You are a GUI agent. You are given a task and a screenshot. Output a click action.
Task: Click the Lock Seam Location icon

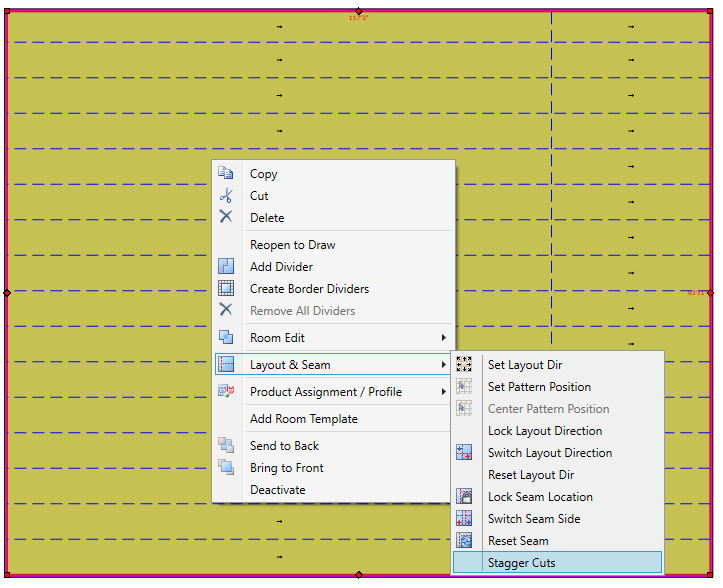[x=464, y=497]
